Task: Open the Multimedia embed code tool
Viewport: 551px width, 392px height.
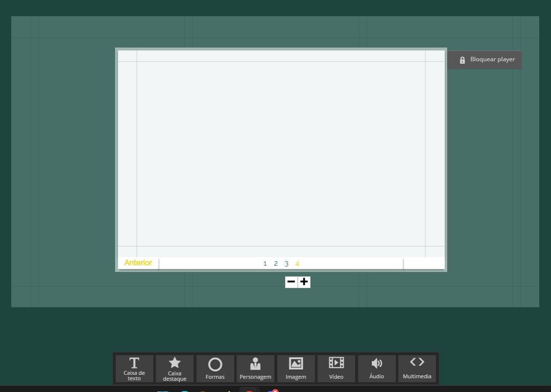Action: tap(417, 368)
